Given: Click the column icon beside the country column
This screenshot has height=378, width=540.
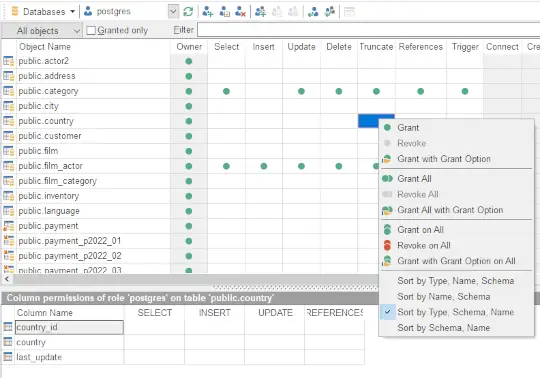Looking at the screenshot, I should click(x=8, y=342).
